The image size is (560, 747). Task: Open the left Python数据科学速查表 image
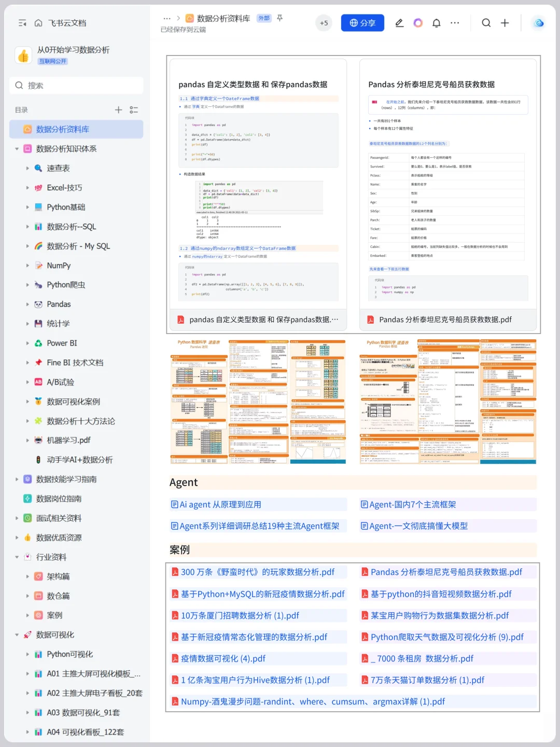[258, 402]
